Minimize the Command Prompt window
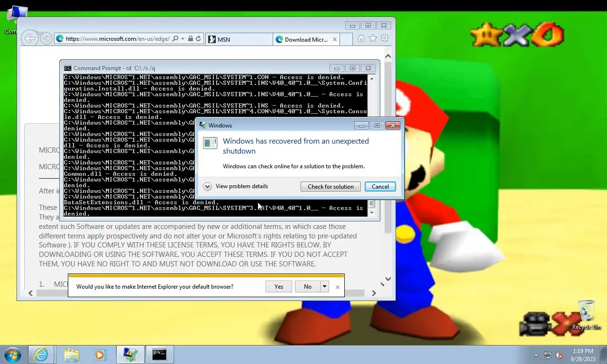The image size is (607, 364). (x=337, y=68)
